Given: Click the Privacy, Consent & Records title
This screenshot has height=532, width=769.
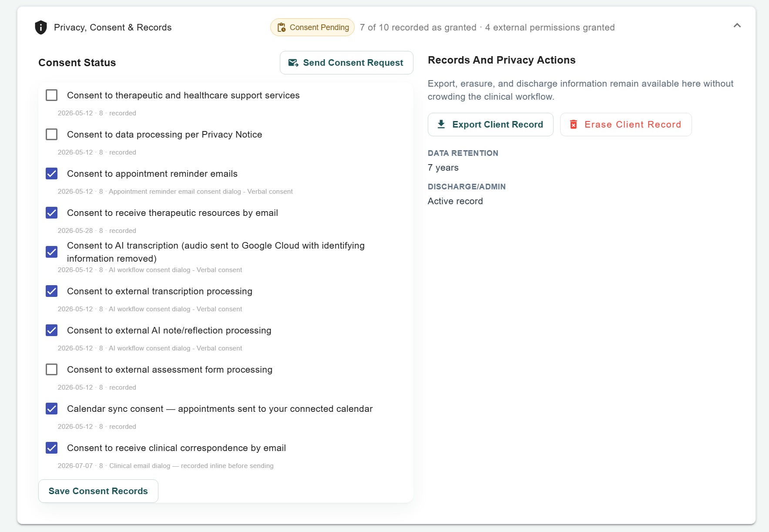Looking at the screenshot, I should click(113, 27).
